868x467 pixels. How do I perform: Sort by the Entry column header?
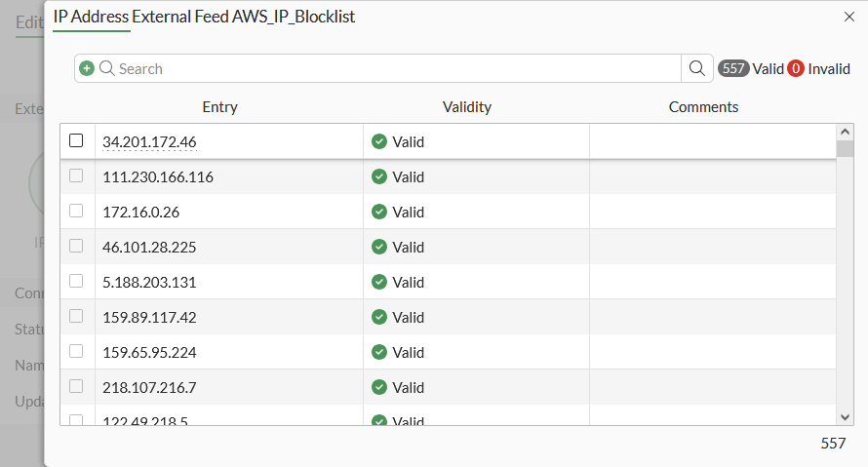pyautogui.click(x=219, y=107)
